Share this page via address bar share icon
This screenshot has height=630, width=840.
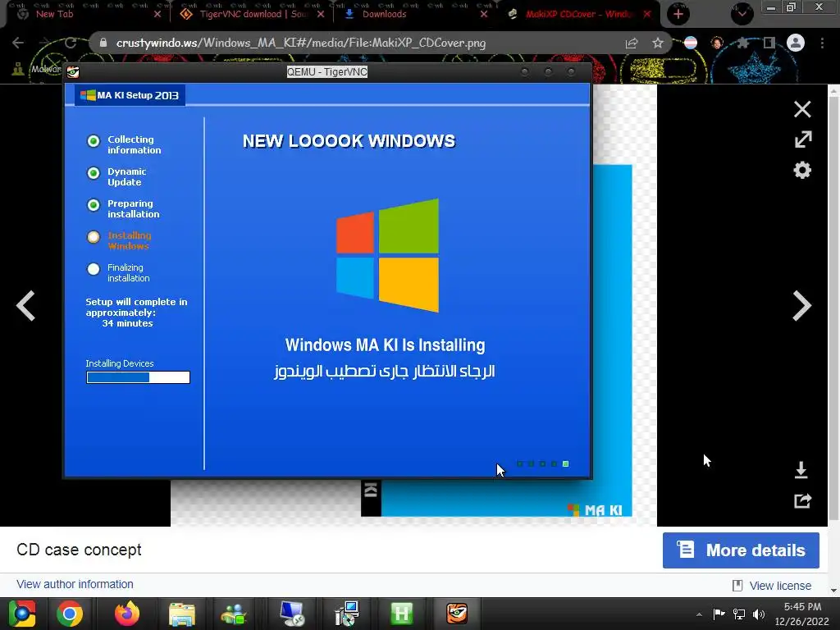(632, 43)
